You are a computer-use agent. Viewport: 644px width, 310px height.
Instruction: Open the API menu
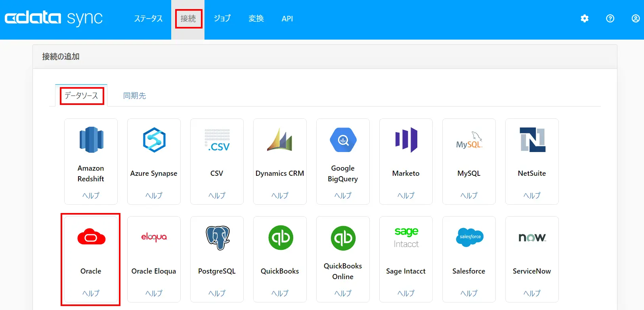tap(287, 19)
